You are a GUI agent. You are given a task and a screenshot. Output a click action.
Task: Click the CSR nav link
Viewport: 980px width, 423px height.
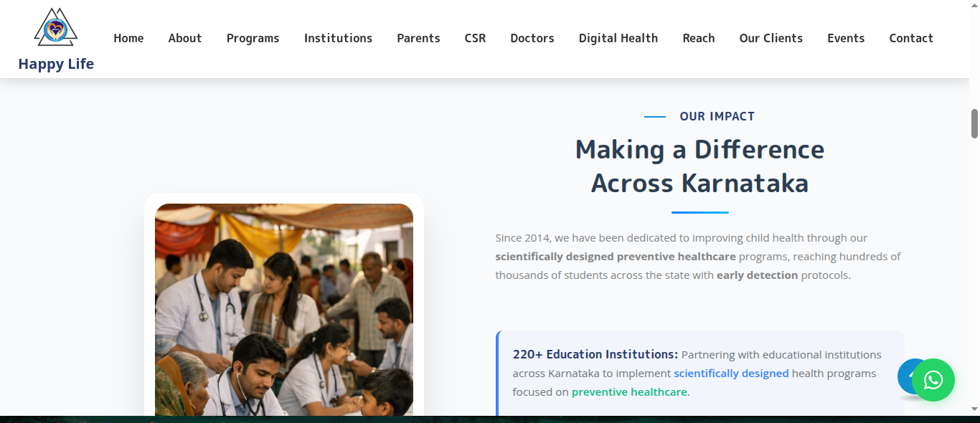click(x=475, y=39)
